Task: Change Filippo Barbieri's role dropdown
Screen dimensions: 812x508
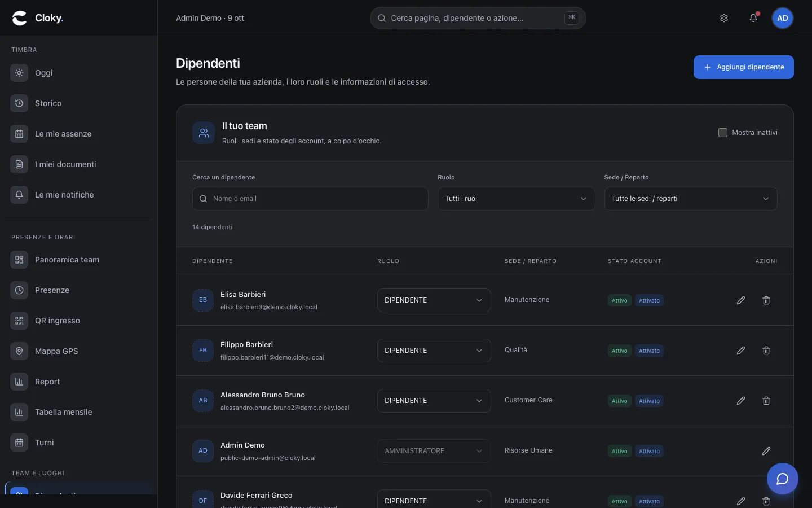Action: 434,351
